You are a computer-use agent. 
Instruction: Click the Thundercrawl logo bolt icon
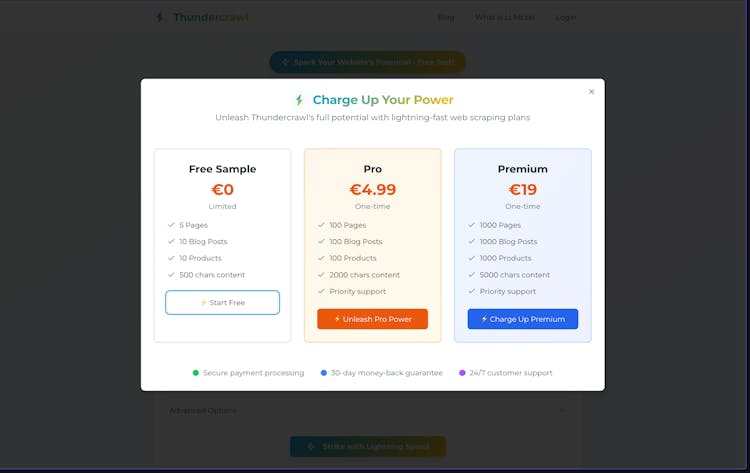[160, 17]
